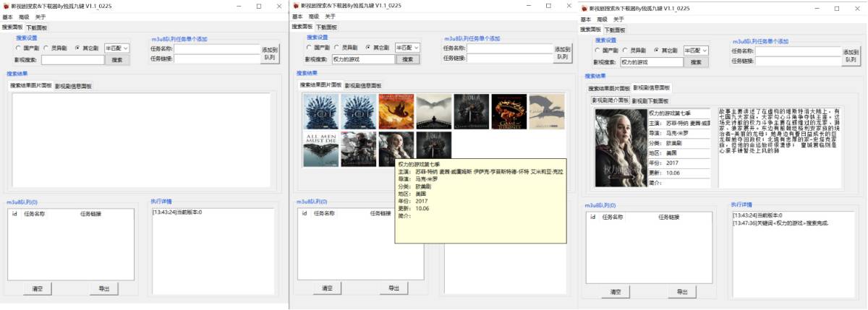The width and height of the screenshot is (868, 310).
Task: Maximize the left window
Action: tap(258, 5)
